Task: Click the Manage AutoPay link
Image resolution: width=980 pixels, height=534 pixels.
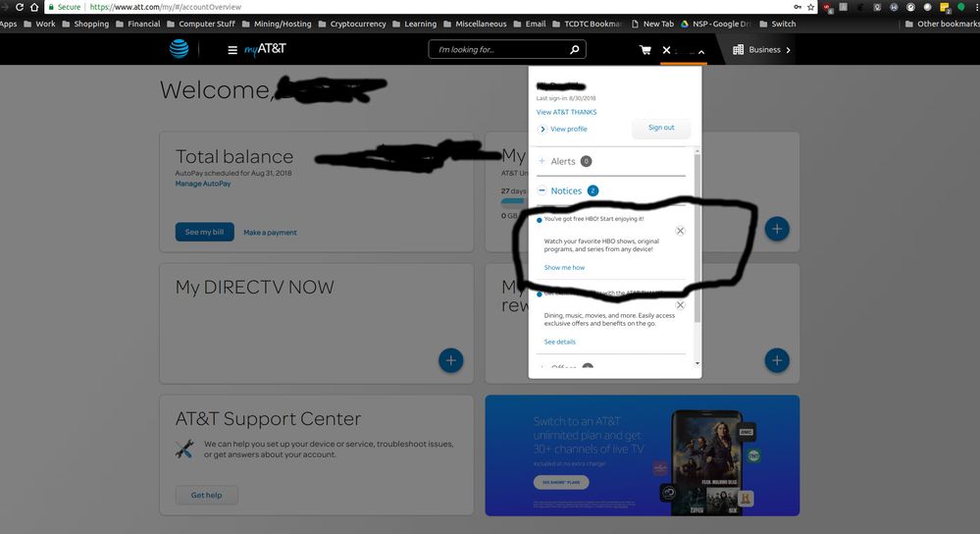Action: (203, 184)
